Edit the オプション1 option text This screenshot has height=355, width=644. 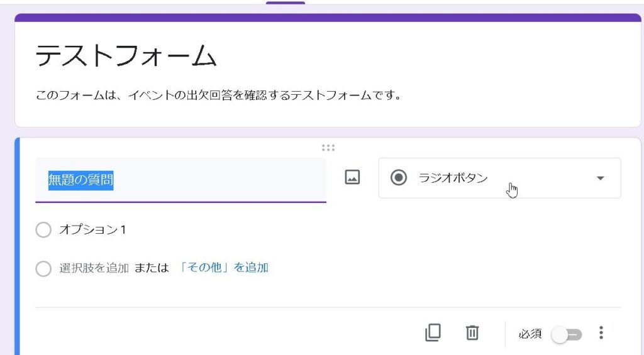coord(93,230)
